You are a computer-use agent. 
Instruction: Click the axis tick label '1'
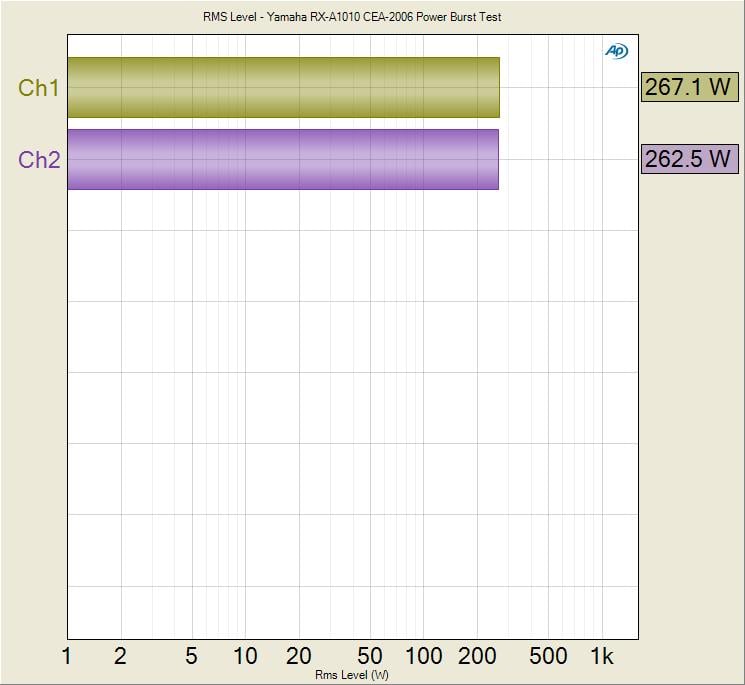[67, 656]
